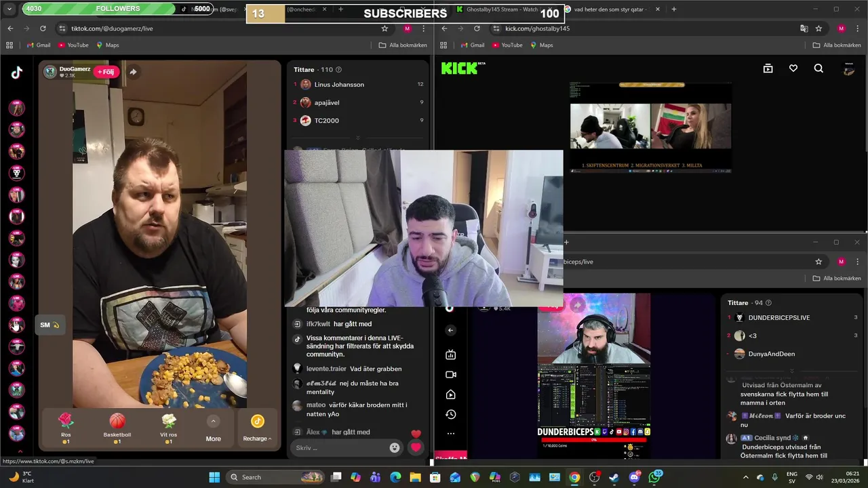Tap the heart like button in DuoGamerz chat
Viewport: 868px width, 488px height.
416,447
